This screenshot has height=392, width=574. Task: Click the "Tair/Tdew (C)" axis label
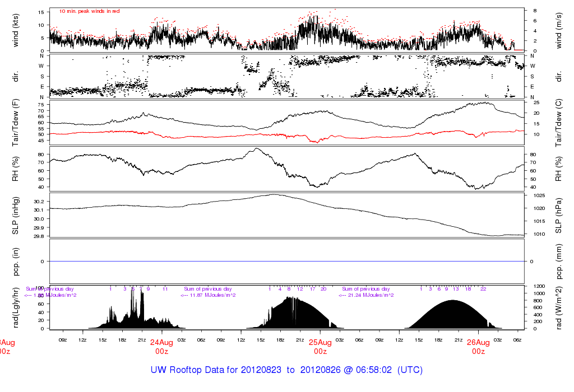click(558, 123)
